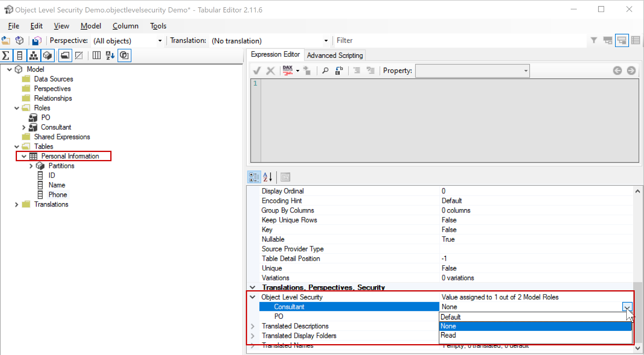Image resolution: width=644 pixels, height=355 pixels.
Task: Click the flat list results icon
Action: point(636,40)
